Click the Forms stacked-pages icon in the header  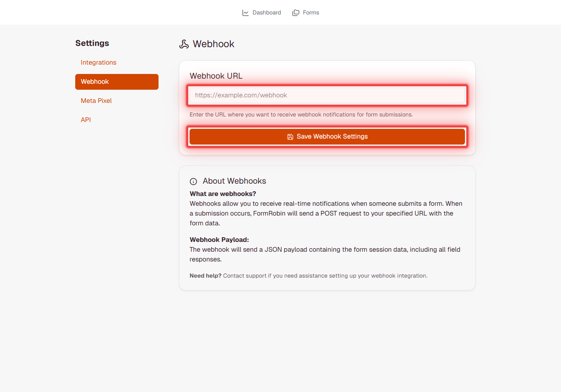[295, 12]
